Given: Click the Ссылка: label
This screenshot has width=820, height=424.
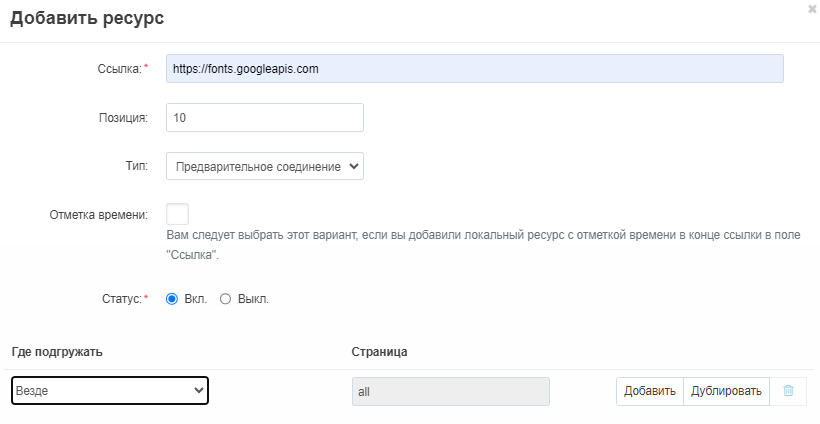Looking at the screenshot, I should (x=120, y=69).
